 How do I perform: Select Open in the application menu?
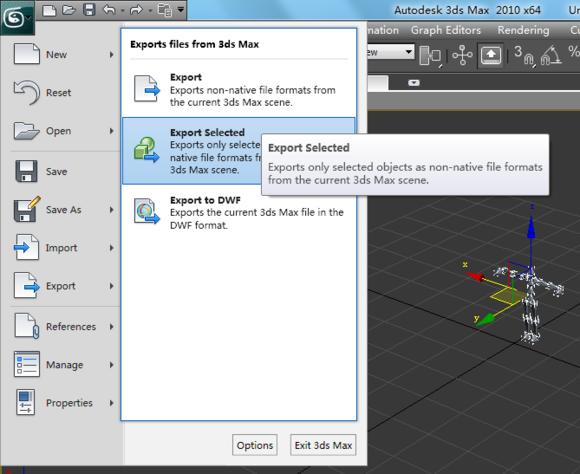tap(64, 131)
